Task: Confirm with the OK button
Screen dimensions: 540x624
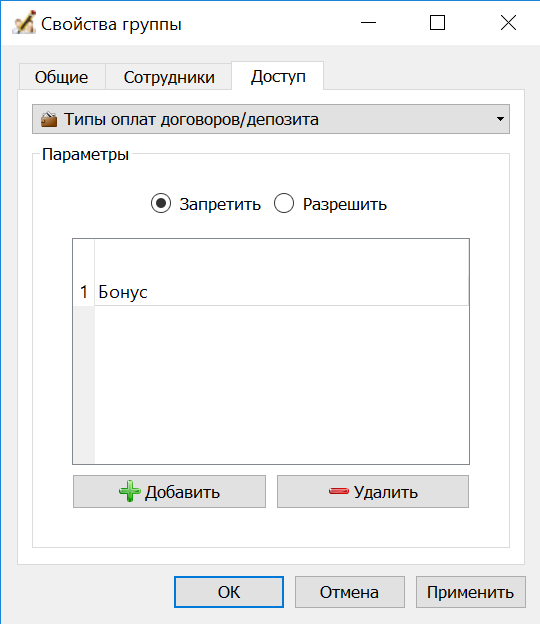Action: [229, 592]
